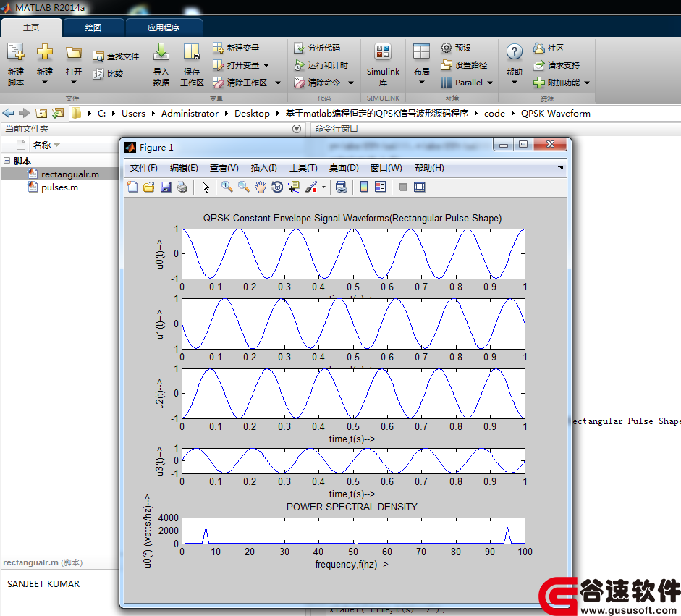The width and height of the screenshot is (681, 616).
Task: Toggle the Zoom Out tool in Figure 1
Action: [244, 187]
